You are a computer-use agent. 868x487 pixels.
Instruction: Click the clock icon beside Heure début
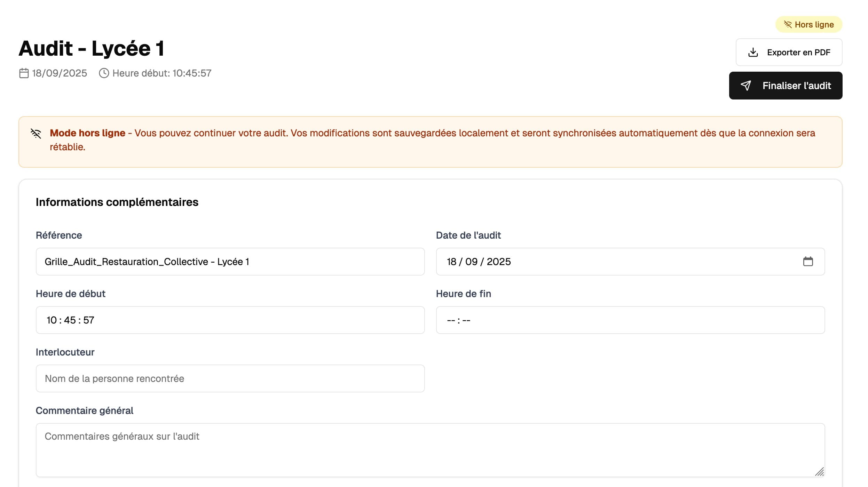pos(104,73)
